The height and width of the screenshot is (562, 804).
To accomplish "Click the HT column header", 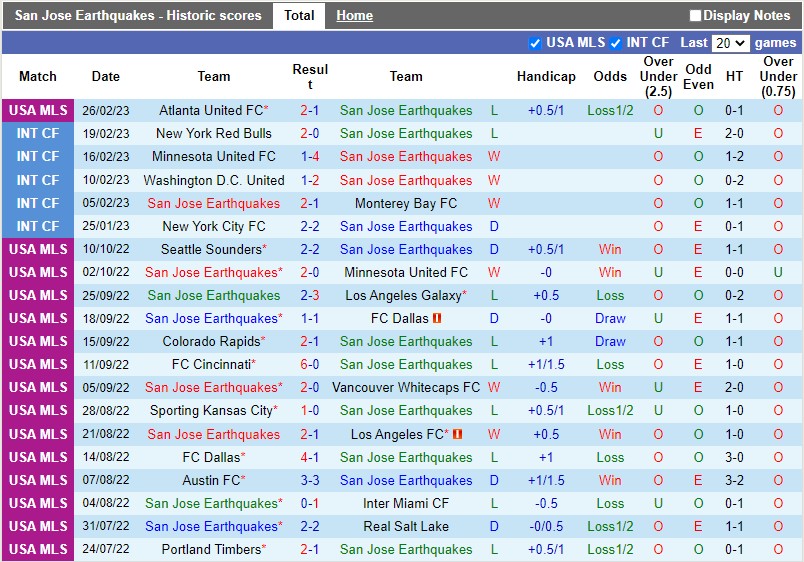I will point(734,76).
